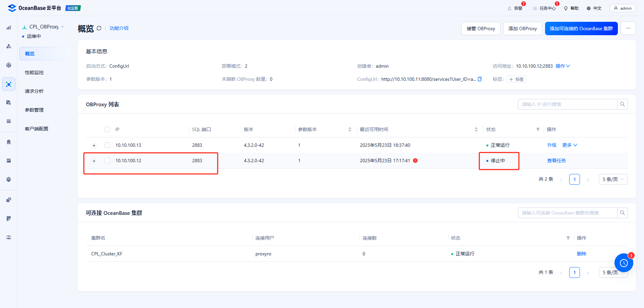Open the inspection shield sidebar icon

pos(9,180)
